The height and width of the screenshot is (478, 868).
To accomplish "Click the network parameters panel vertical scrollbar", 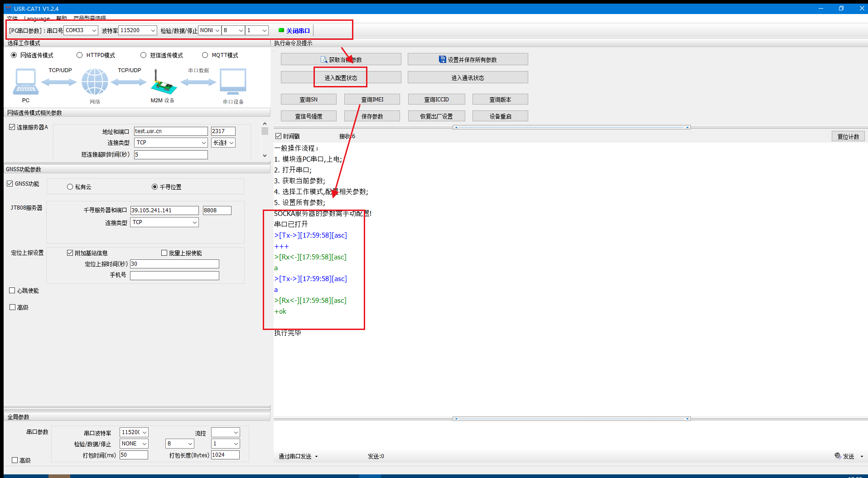I will pos(265,139).
